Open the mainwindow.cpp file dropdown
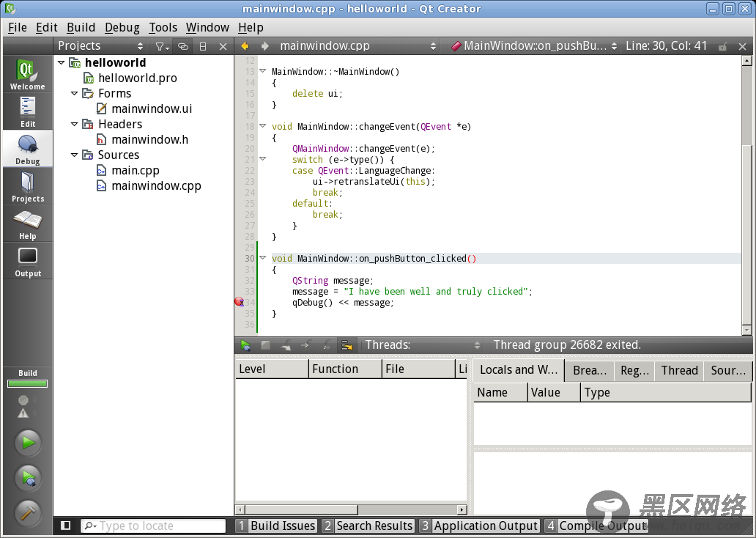This screenshot has width=756, height=538. (357, 46)
